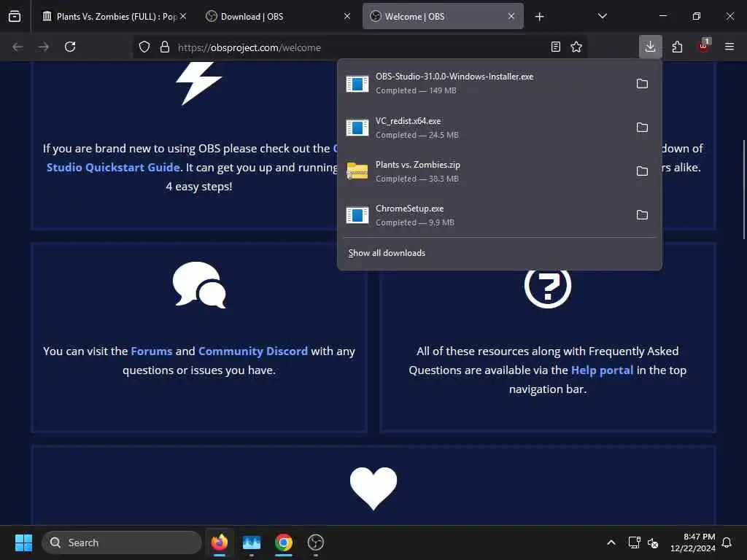Open the Windows Start menu
Image resolution: width=747 pixels, height=560 pixels.
(x=23, y=542)
